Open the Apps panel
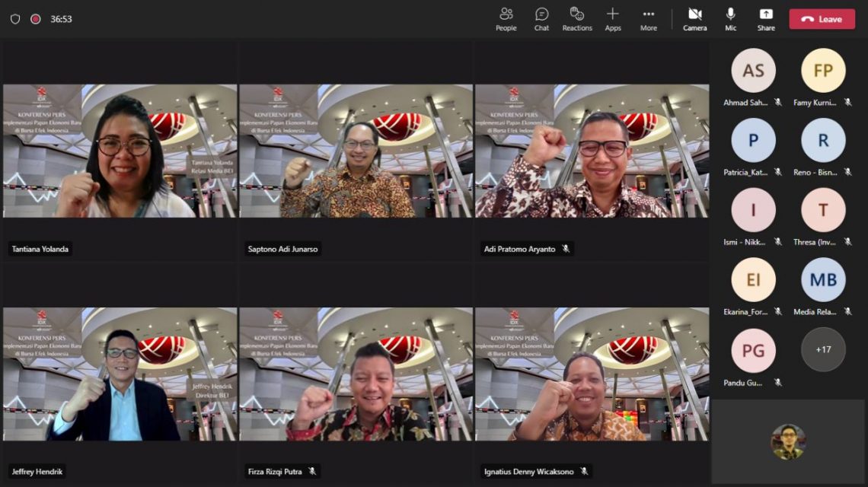The width and height of the screenshot is (868, 487). 613,19
